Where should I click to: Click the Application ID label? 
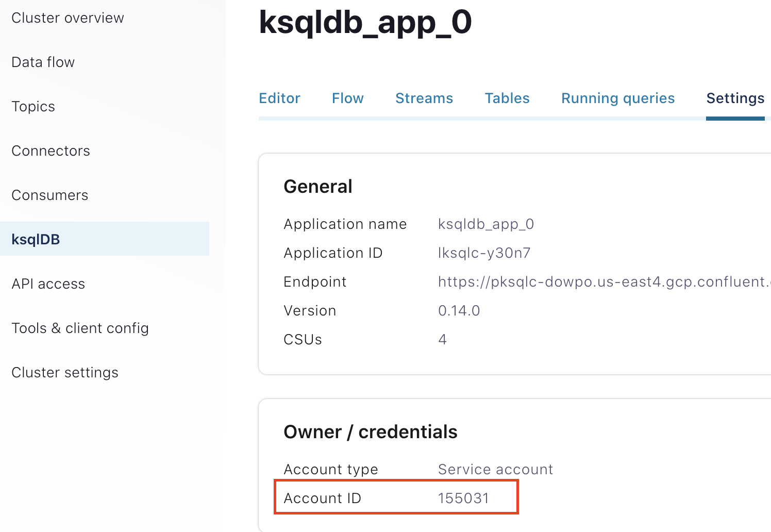coord(333,253)
